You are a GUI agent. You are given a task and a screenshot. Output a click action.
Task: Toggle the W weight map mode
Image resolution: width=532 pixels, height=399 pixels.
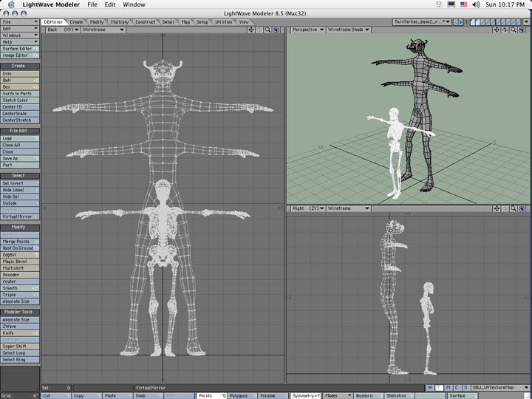(x=430, y=387)
